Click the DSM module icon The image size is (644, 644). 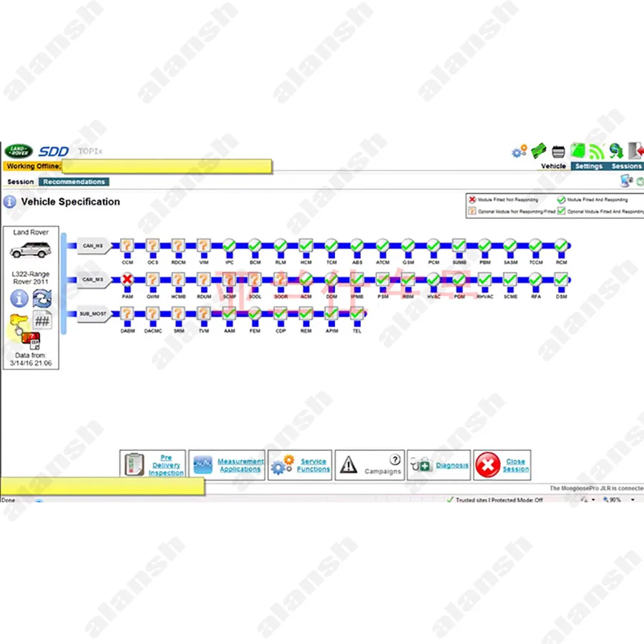pos(561,280)
